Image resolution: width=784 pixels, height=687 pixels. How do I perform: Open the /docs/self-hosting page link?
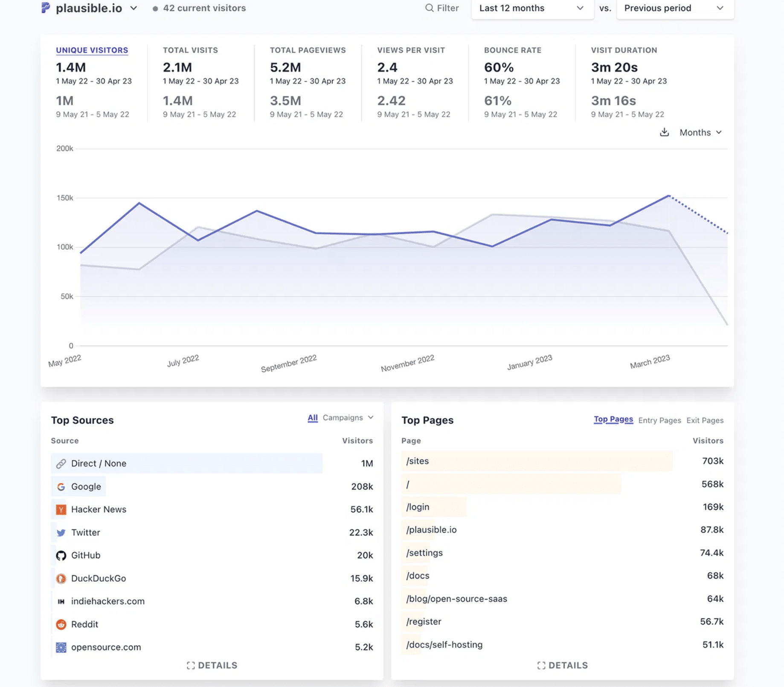[444, 645]
